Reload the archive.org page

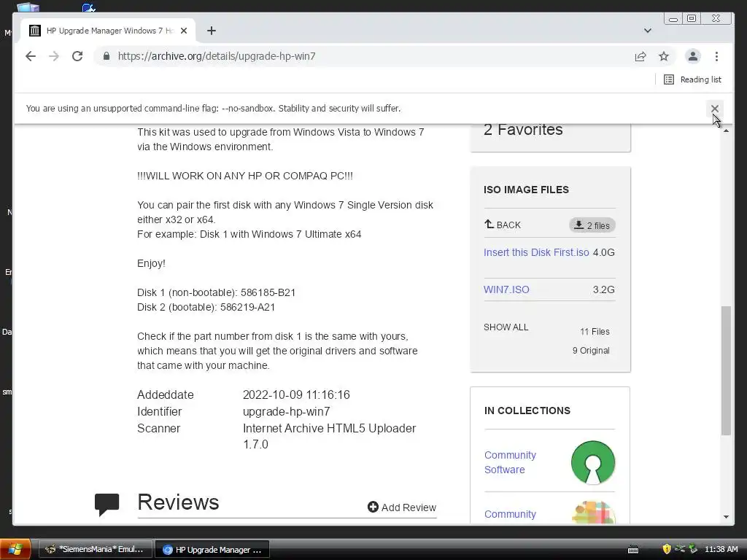[x=77, y=56]
